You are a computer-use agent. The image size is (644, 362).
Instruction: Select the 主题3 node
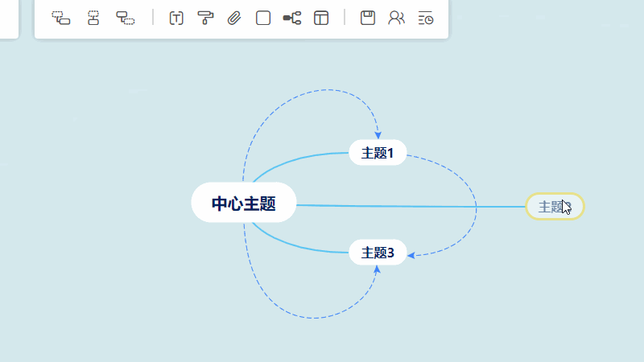pos(378,253)
